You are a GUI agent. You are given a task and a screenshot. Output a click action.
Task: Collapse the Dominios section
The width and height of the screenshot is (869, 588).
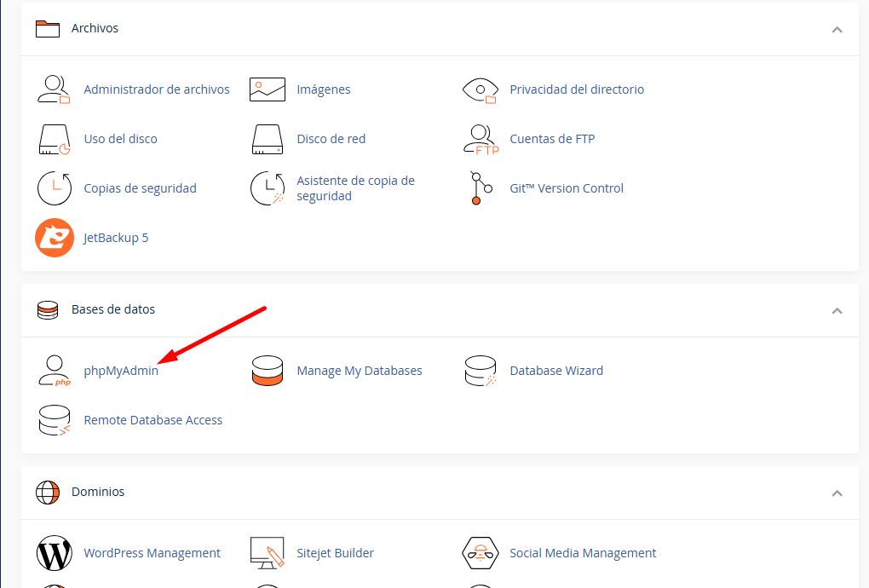tap(836, 492)
